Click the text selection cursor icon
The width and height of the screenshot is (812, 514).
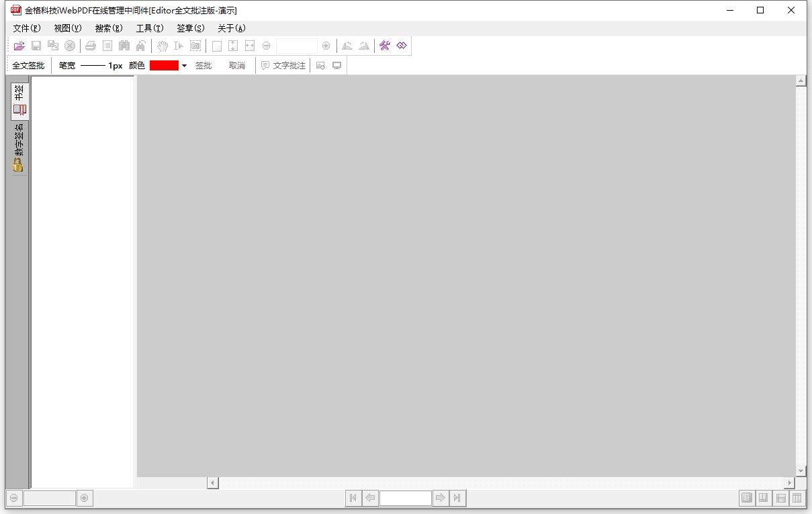(178, 46)
